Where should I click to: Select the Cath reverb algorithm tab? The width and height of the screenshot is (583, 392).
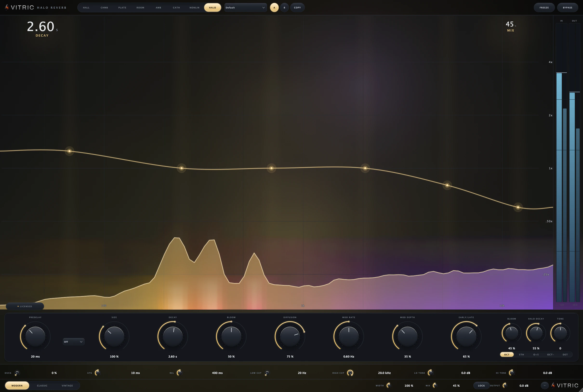tap(176, 7)
